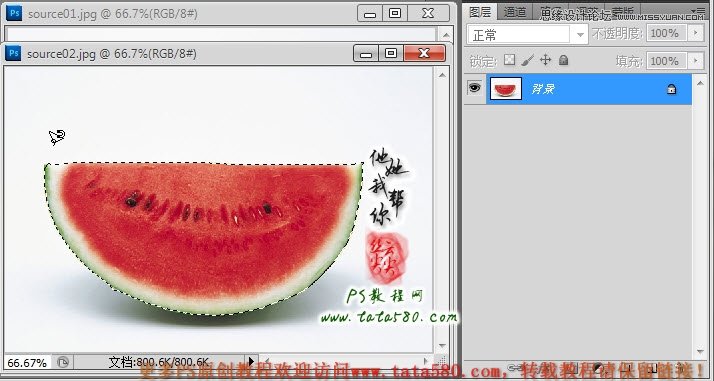This screenshot has width=714, height=381.
Task: Lock image pixels with the brush icon
Action: [527, 60]
